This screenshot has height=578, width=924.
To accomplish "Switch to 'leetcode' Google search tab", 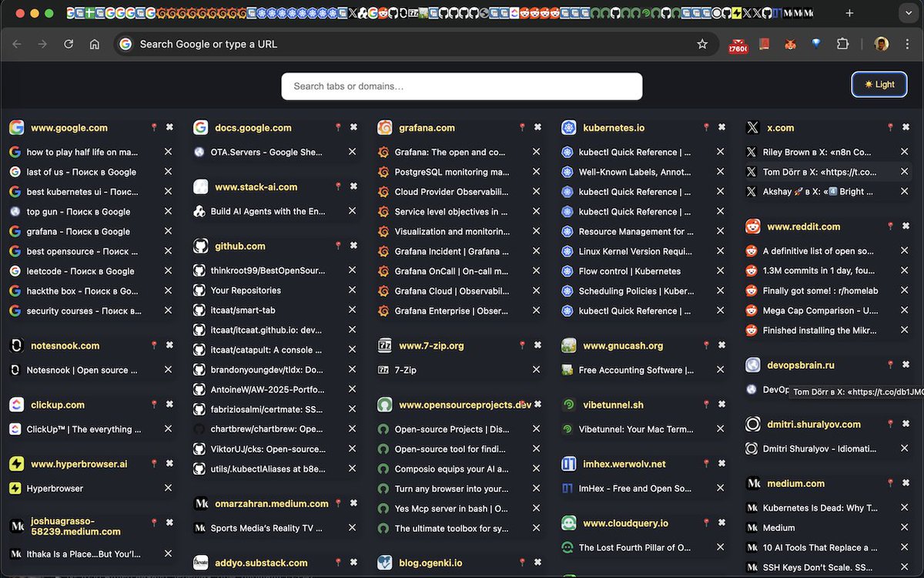I will pos(80,271).
